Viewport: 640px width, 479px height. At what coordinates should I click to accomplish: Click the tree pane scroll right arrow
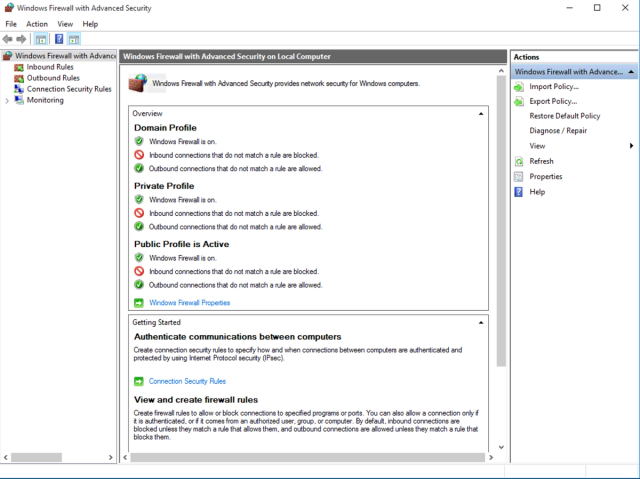point(111,457)
